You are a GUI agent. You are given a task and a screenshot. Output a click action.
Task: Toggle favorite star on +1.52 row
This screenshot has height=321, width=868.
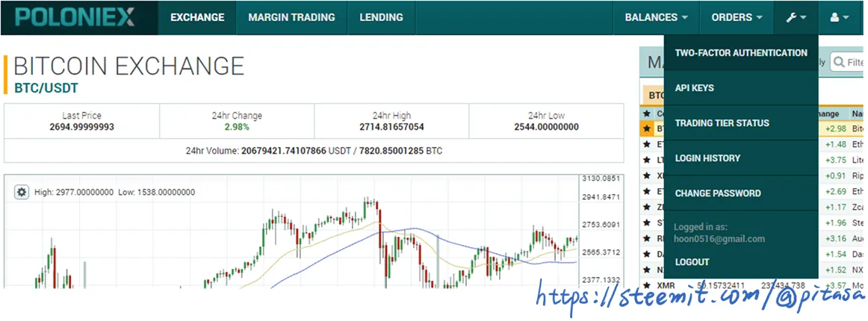(646, 269)
